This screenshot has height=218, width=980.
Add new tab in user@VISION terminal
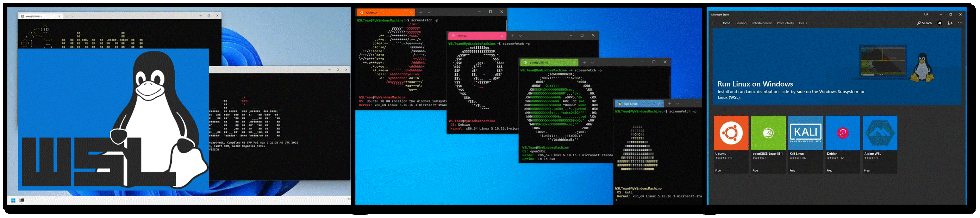pyautogui.click(x=67, y=16)
